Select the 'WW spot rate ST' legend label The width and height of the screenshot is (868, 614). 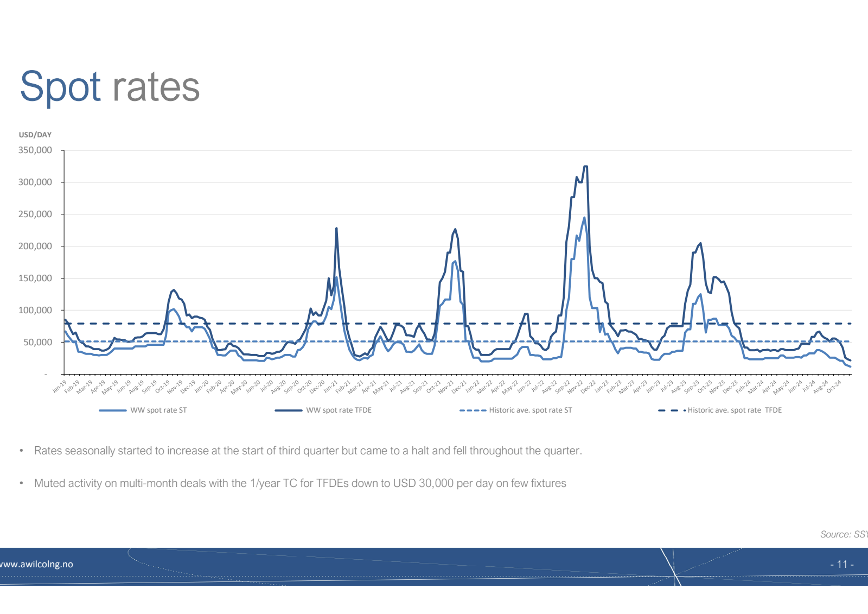point(158,410)
